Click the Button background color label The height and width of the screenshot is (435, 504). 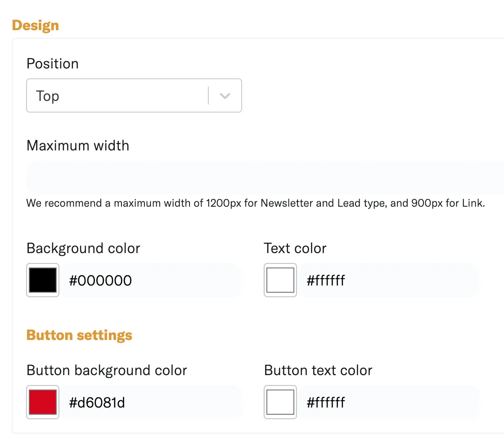[107, 370]
